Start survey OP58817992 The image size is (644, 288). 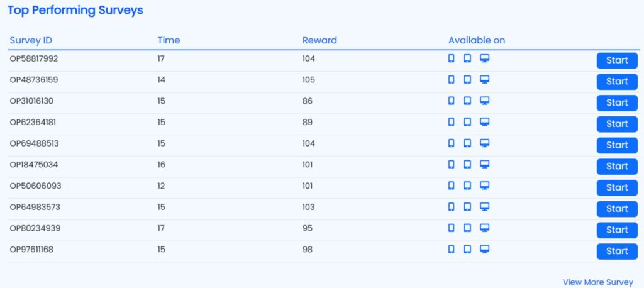616,60
